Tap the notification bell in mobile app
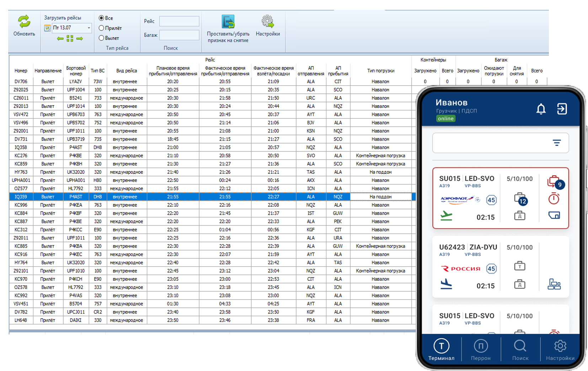 (541, 109)
